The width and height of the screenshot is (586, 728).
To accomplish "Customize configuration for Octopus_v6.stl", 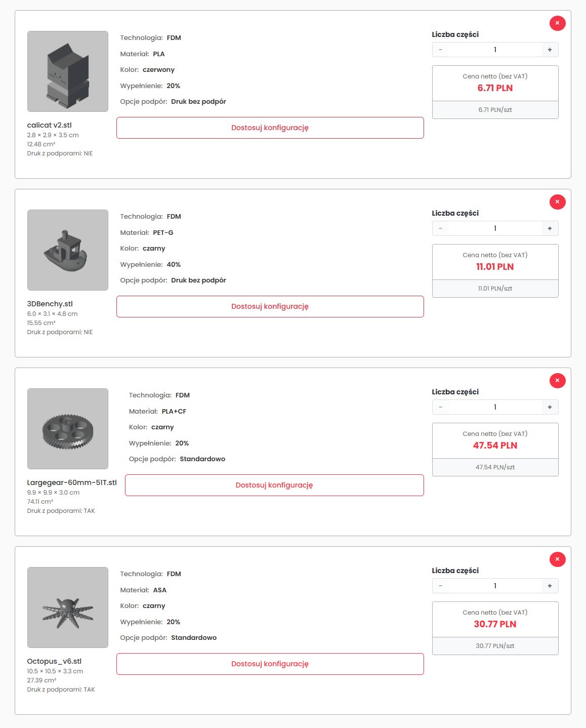I will point(270,664).
